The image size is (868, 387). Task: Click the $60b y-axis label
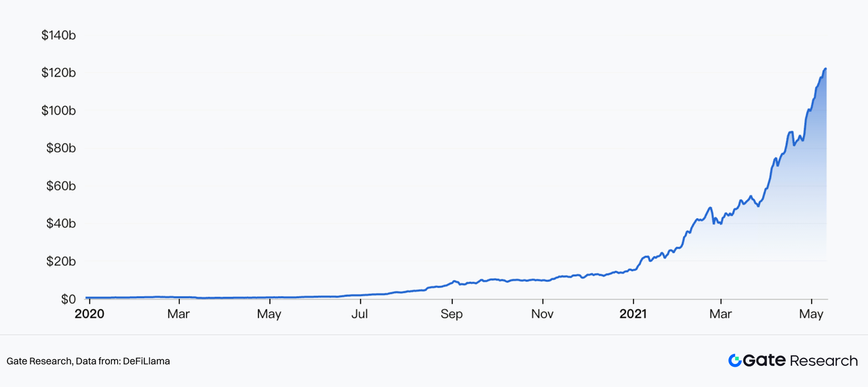[x=61, y=186]
